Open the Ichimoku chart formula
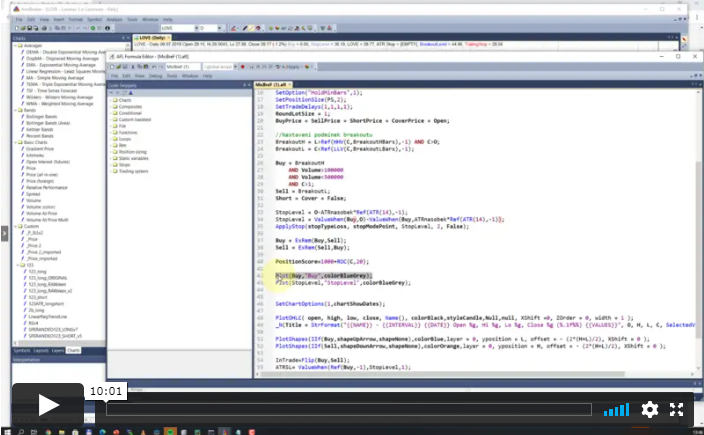 coord(32,155)
